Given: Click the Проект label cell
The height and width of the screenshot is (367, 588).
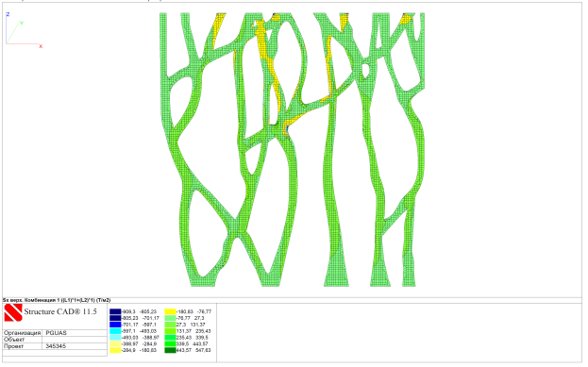Looking at the screenshot, I should coord(23,346).
